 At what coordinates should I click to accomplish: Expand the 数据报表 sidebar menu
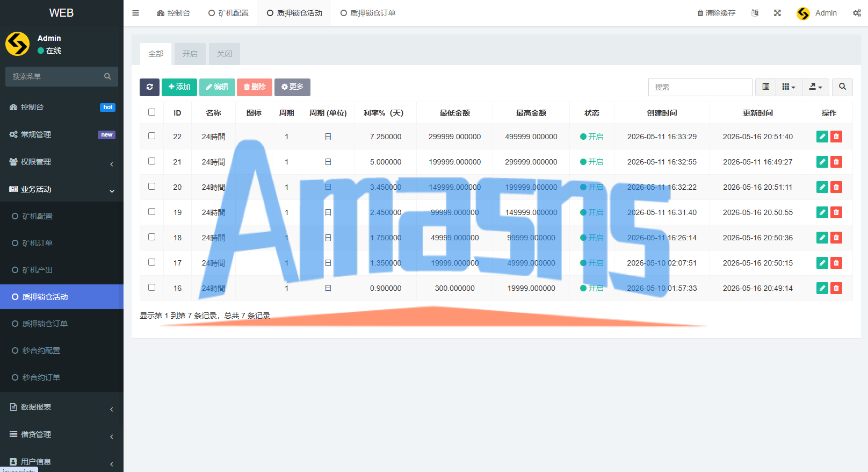tap(62, 407)
